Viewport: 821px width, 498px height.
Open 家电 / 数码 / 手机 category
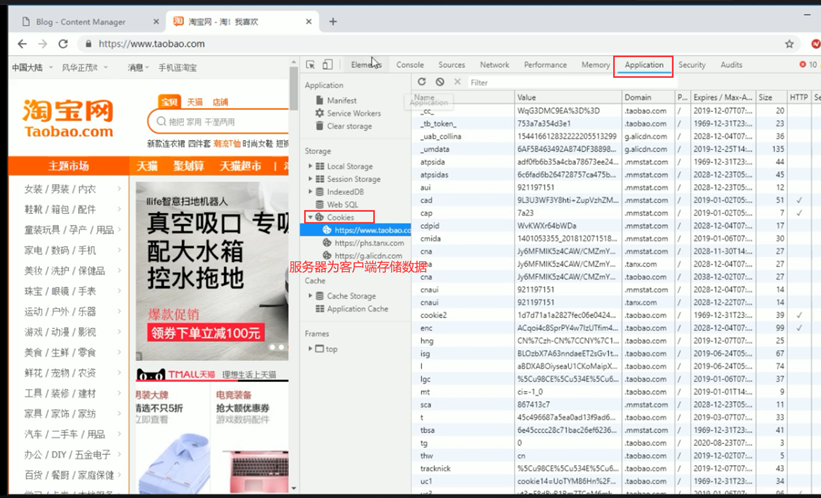60,250
